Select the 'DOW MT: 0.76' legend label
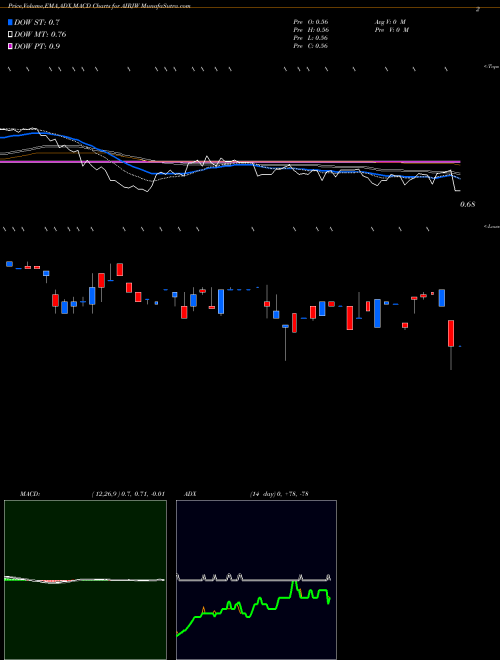The width and height of the screenshot is (500, 660). [40, 34]
